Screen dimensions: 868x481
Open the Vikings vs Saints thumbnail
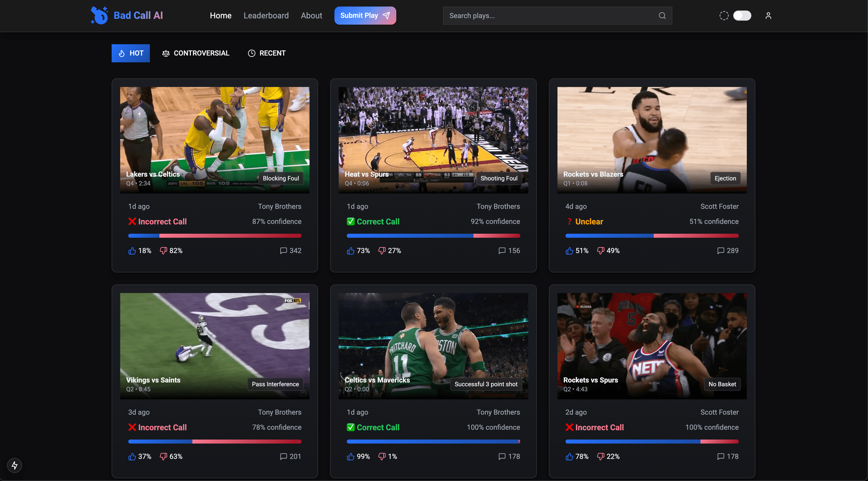tap(215, 346)
